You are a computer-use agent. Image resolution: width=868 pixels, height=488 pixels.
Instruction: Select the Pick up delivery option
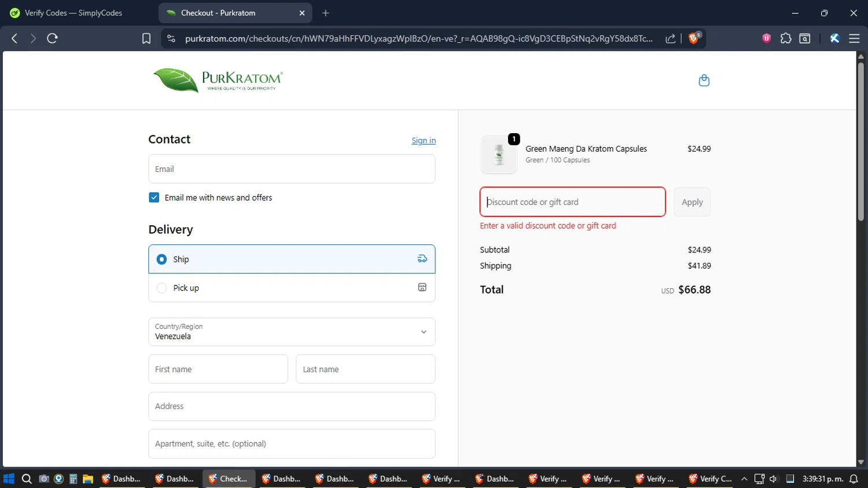coord(292,288)
